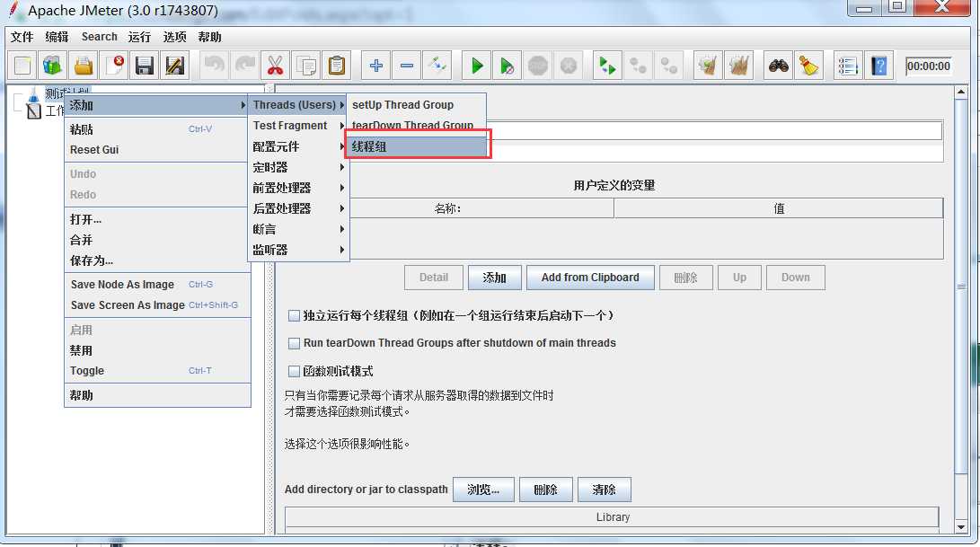The width and height of the screenshot is (980, 547).
Task: Expand 前置处理器 submenu
Action: [298, 188]
